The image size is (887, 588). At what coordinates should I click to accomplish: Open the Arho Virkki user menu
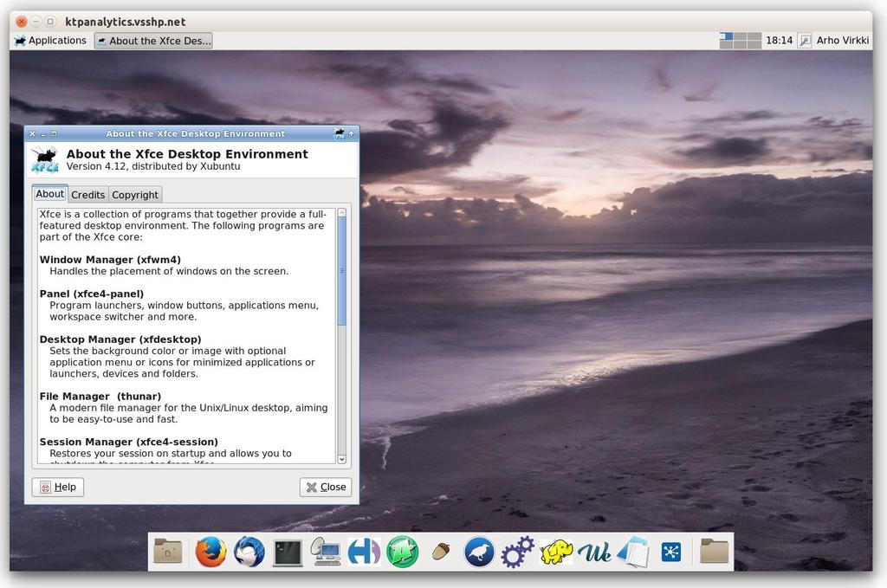pos(842,41)
